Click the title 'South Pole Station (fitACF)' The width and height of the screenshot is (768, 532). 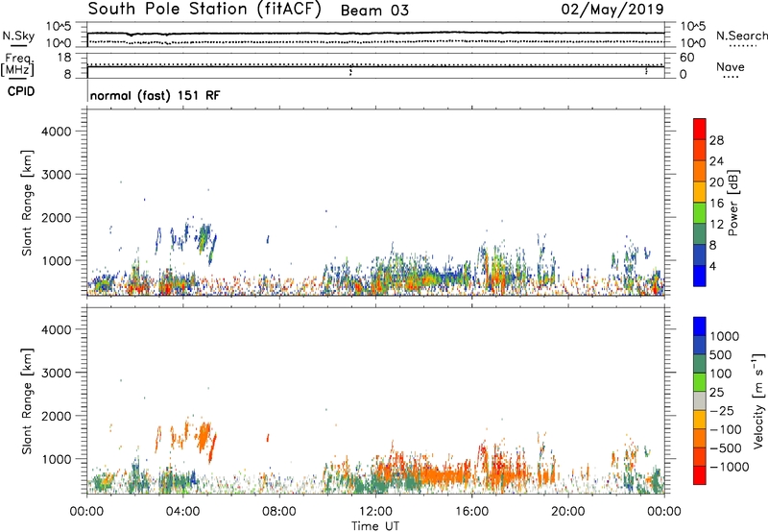[204, 10]
